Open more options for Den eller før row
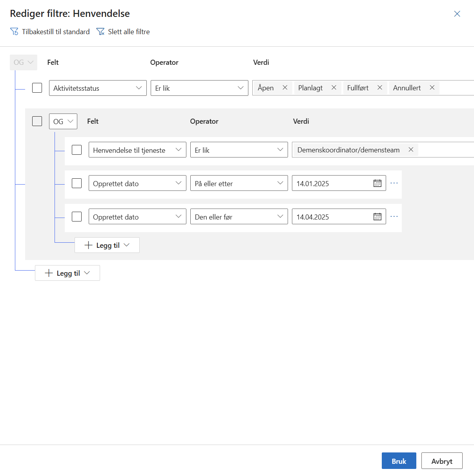This screenshot has width=474, height=476. pyautogui.click(x=394, y=216)
